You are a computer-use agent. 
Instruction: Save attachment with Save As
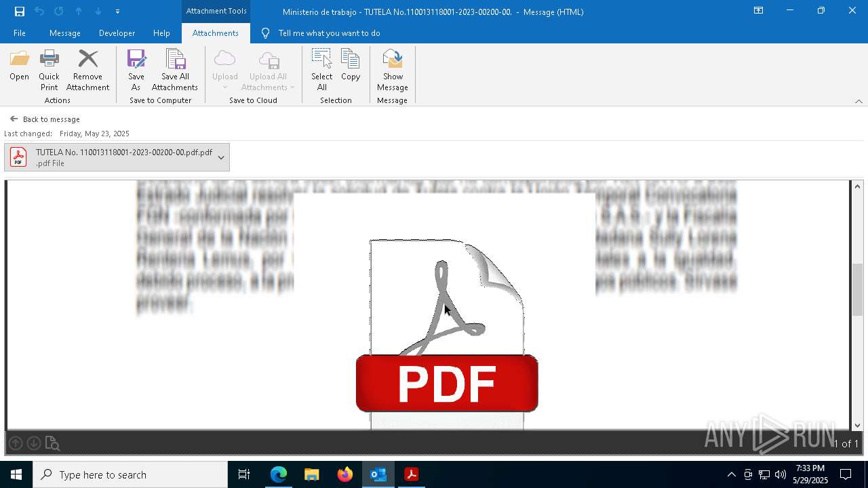point(136,70)
